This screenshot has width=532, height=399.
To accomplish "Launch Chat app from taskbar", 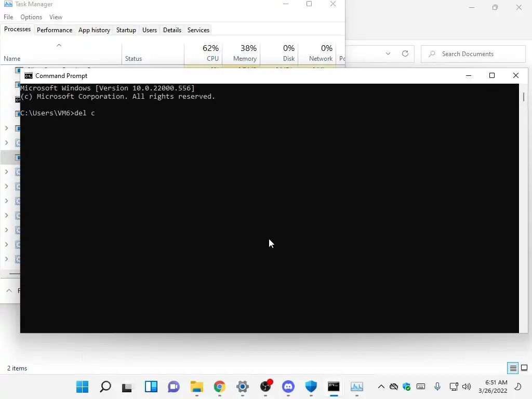I will point(174,387).
